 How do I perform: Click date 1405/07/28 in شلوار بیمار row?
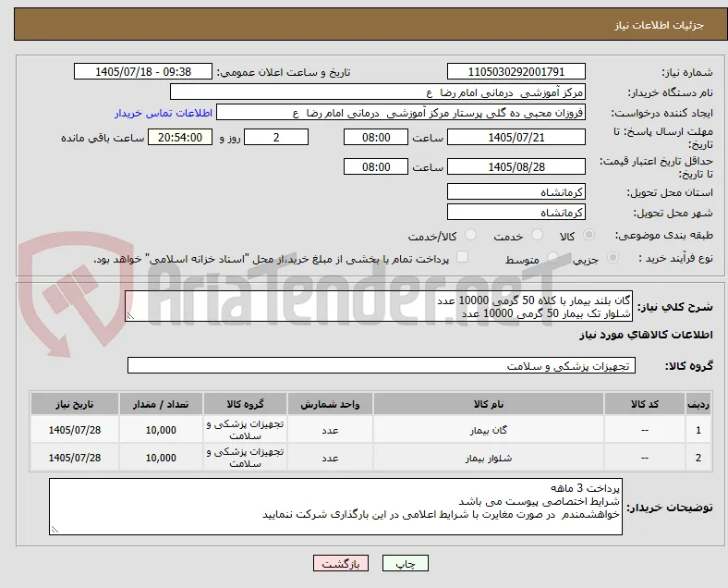(x=74, y=458)
